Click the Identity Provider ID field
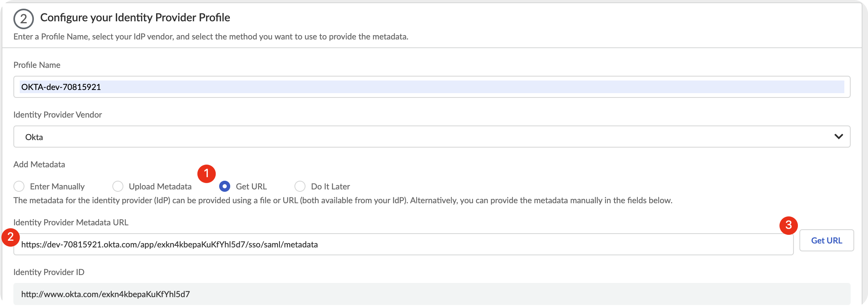This screenshot has width=868, height=307. pos(432,294)
